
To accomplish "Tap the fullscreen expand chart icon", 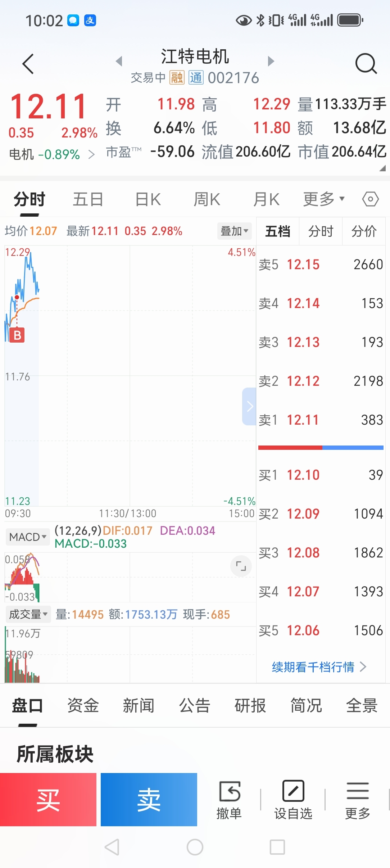I will 241,566.
